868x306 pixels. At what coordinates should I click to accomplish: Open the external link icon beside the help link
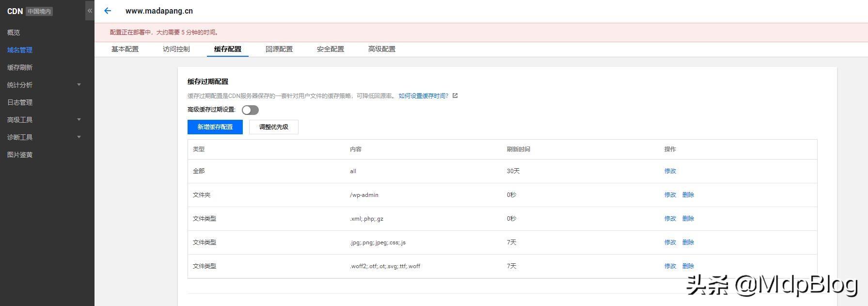point(455,96)
